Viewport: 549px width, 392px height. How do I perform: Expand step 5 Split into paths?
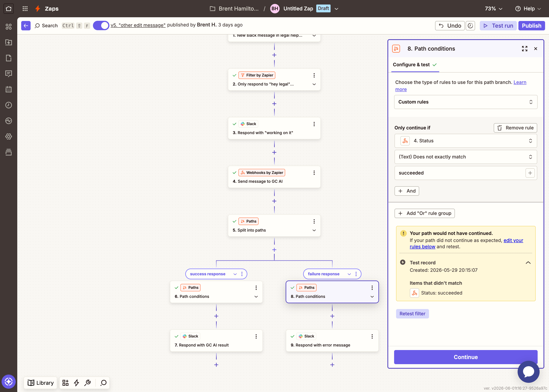314,230
